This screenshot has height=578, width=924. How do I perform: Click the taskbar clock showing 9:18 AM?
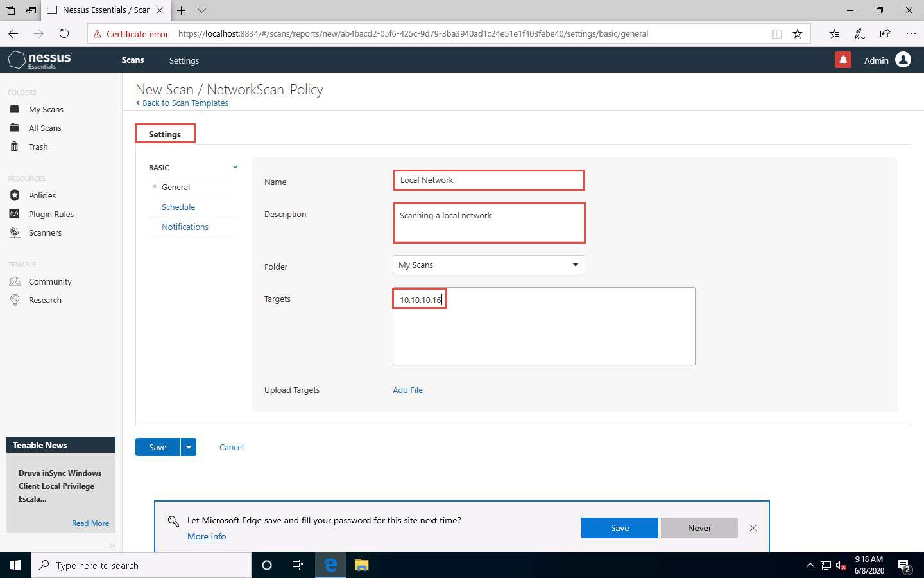(x=869, y=565)
